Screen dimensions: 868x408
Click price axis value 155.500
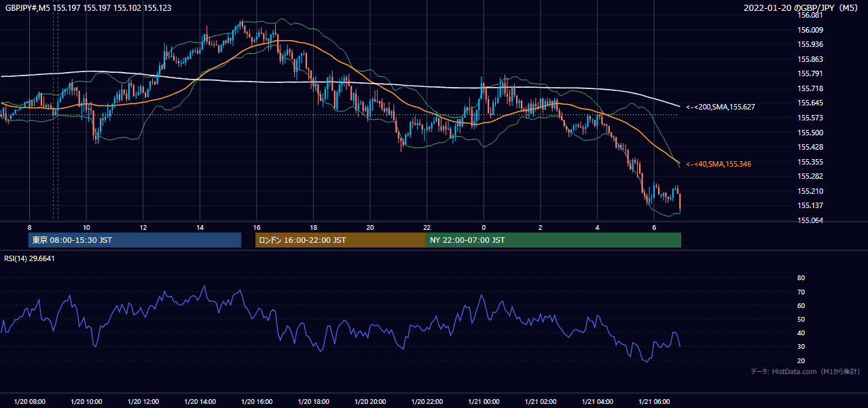[x=810, y=133]
